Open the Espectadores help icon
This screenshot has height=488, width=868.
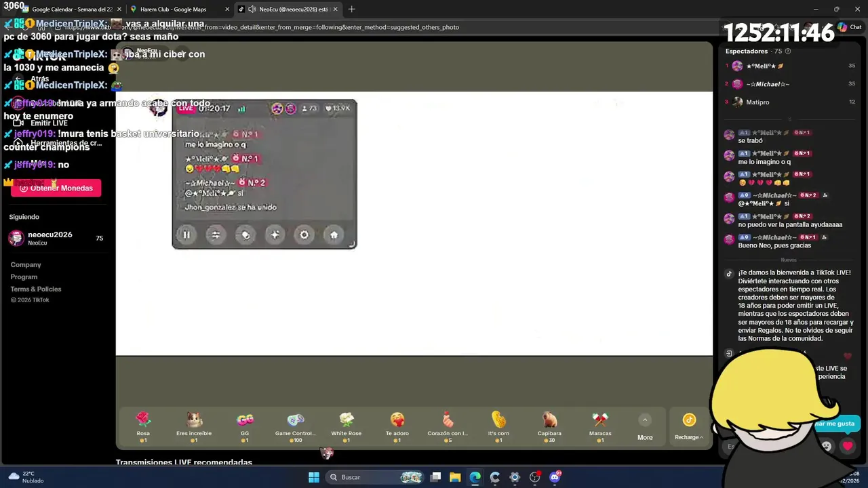pyautogui.click(x=787, y=52)
